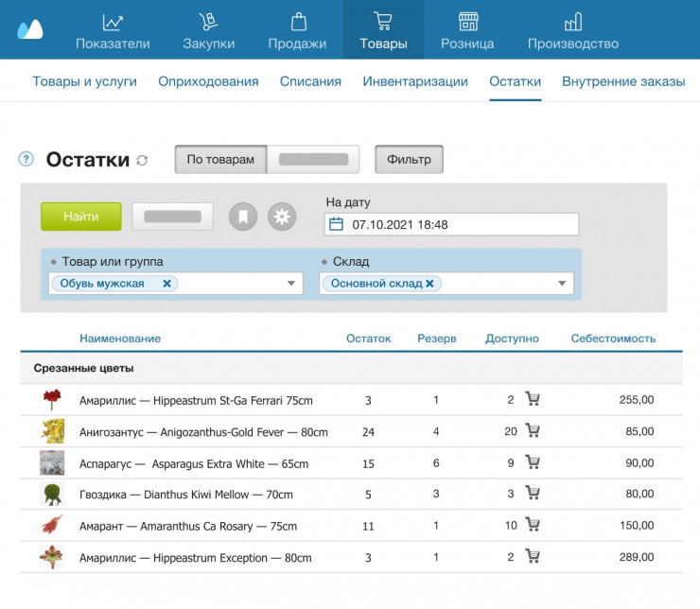Click cart icon for Аспарагус row
Image resolution: width=700 pixels, height=609 pixels.
(x=533, y=462)
